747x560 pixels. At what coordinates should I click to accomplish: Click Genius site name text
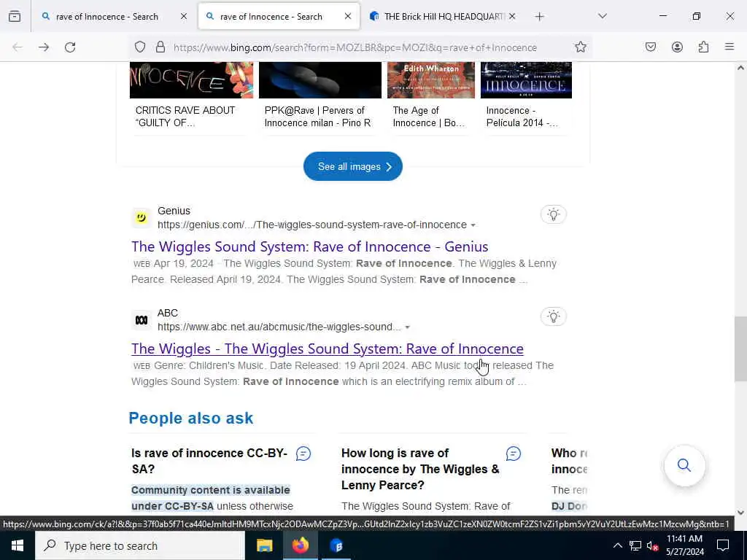click(x=174, y=211)
